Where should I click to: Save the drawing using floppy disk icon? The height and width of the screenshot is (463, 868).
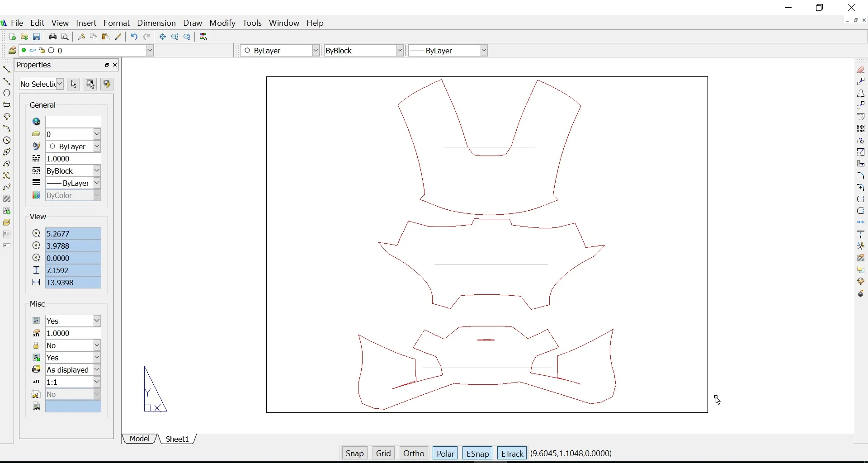click(37, 38)
